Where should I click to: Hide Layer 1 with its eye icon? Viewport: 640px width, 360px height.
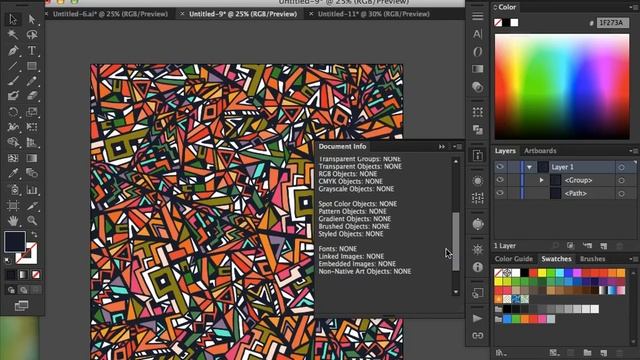[500, 167]
